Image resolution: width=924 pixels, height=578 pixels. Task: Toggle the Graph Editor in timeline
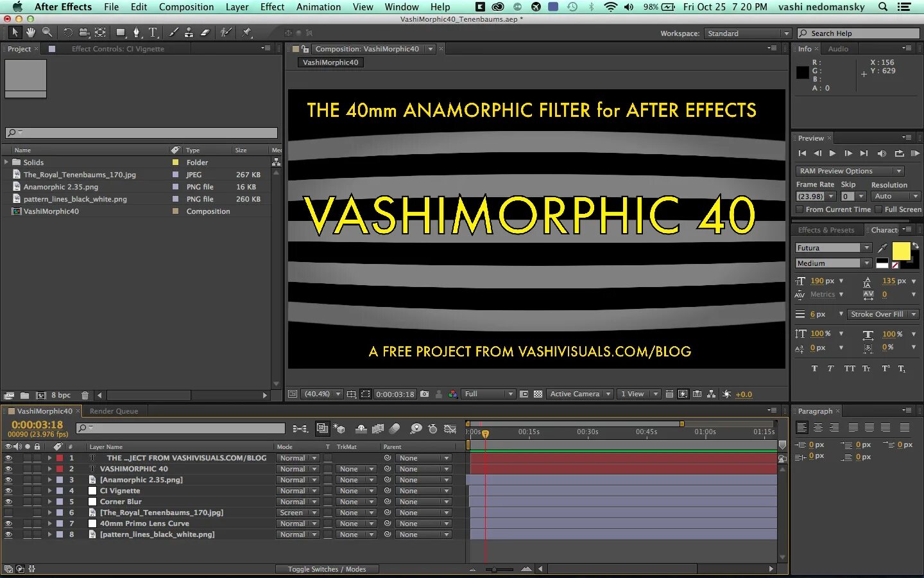450,428
